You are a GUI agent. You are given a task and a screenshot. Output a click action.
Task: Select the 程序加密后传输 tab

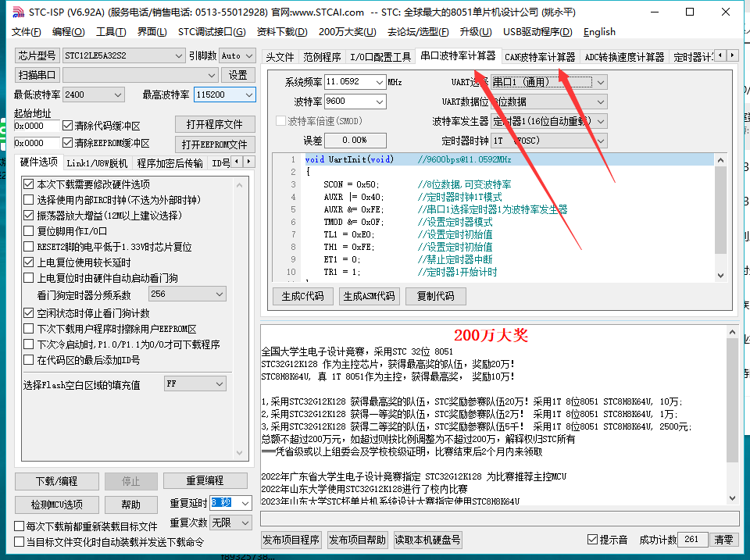pyautogui.click(x=170, y=163)
